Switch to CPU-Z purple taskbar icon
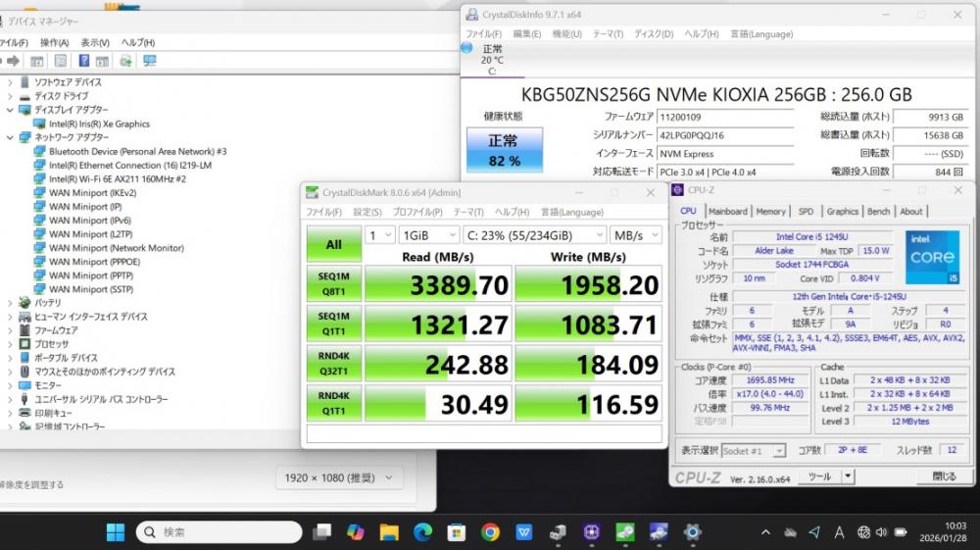 (x=591, y=532)
